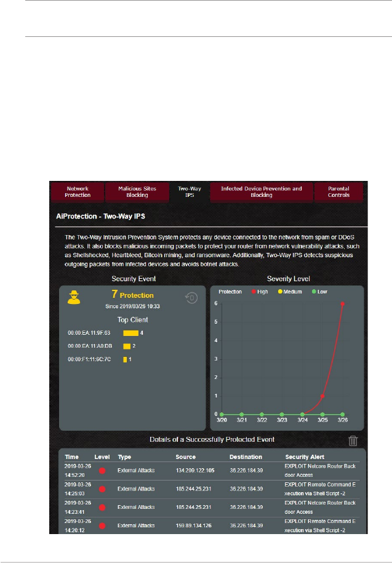Viewport: 392px width, 563px height.
Task: Select the bar for client 00:00:F1:11:6C:7C
Action: (125, 359)
